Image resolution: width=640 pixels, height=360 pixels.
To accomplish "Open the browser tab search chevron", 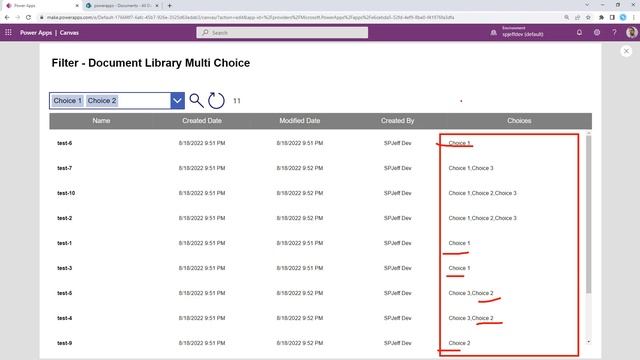I will [x=587, y=5].
